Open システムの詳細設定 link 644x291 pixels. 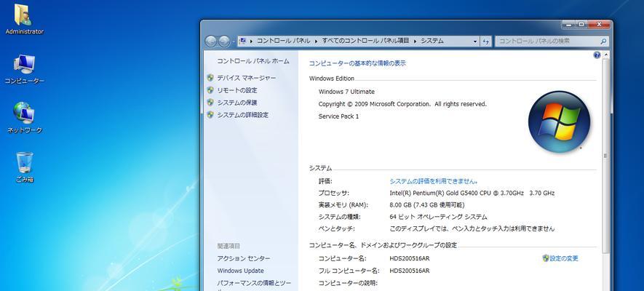pyautogui.click(x=243, y=115)
